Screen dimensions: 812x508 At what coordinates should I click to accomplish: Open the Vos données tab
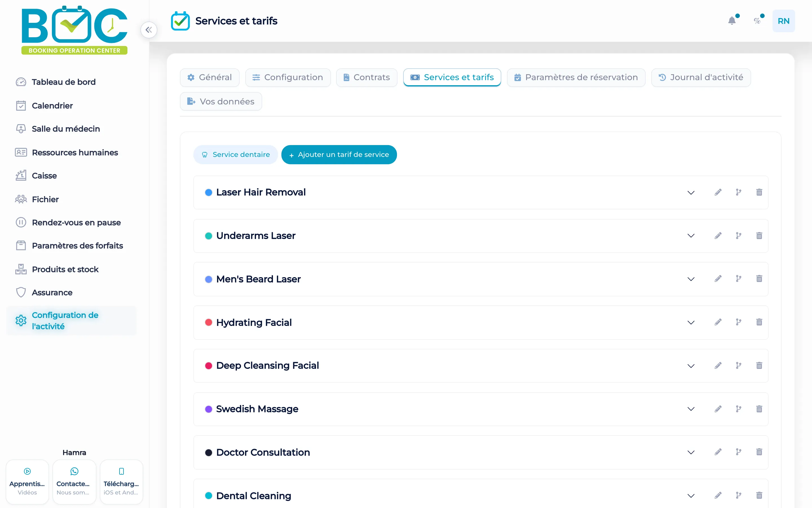221,102
